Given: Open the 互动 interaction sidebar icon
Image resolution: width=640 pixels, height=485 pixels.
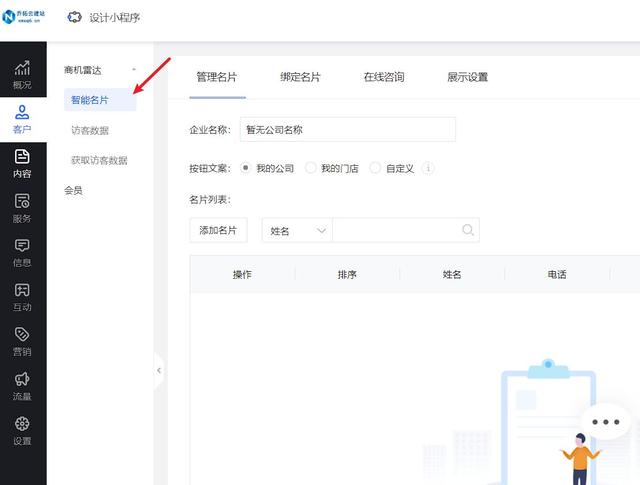Looking at the screenshot, I should 22,296.
